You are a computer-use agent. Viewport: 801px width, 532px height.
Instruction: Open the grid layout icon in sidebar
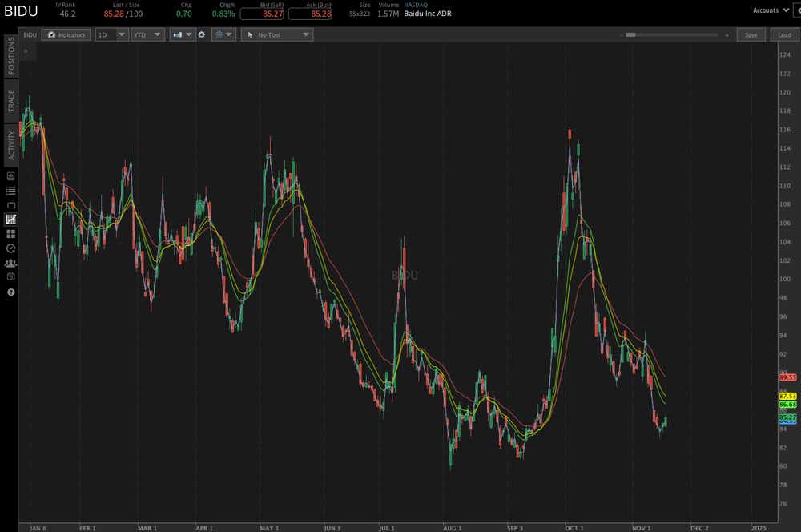[11, 234]
